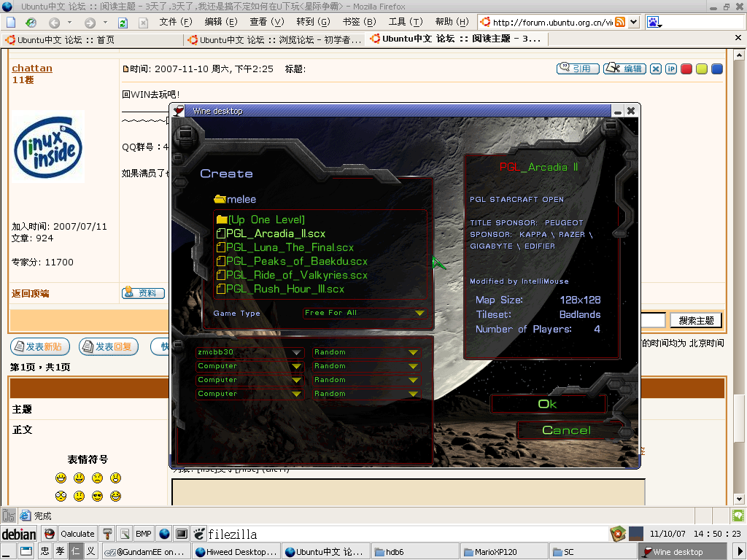Open the 查看 (V) menu
Screen dimensions: 747x560
266,22
